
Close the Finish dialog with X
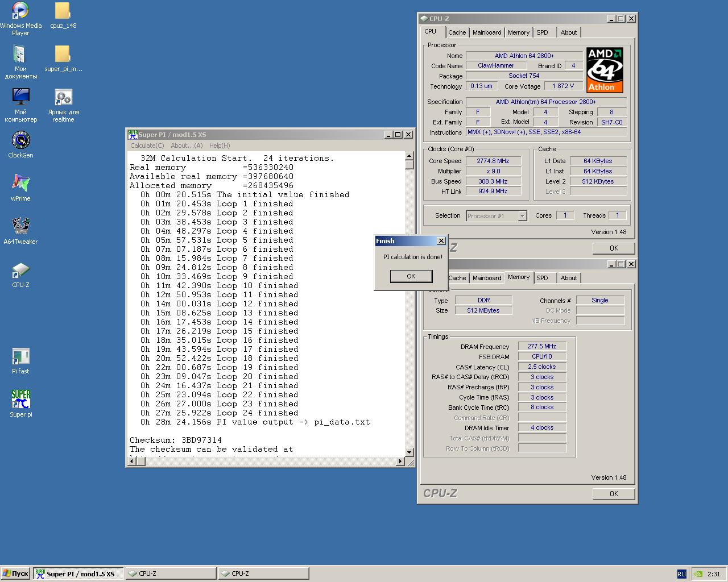pyautogui.click(x=441, y=241)
